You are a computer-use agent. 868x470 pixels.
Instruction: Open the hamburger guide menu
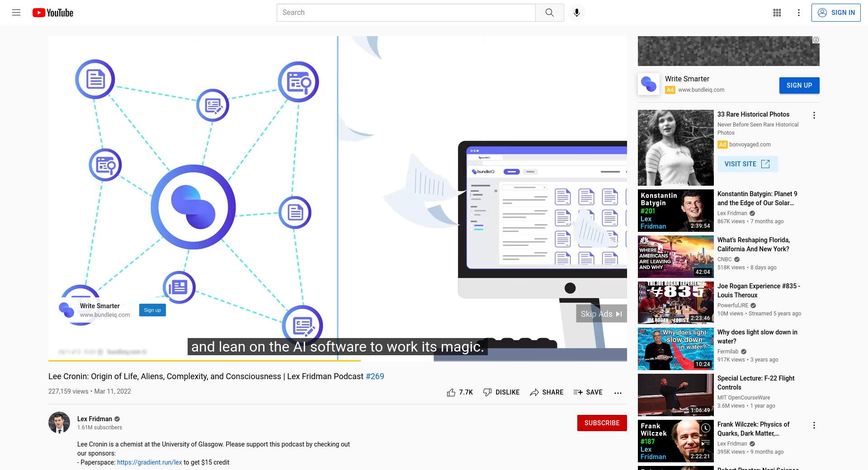pos(16,13)
